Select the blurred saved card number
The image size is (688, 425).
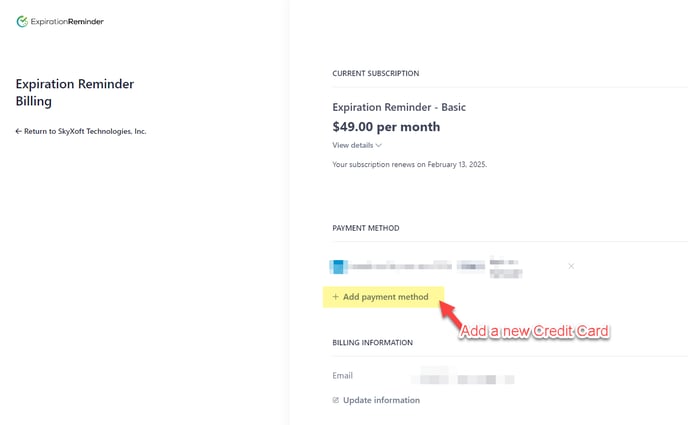coord(400,266)
